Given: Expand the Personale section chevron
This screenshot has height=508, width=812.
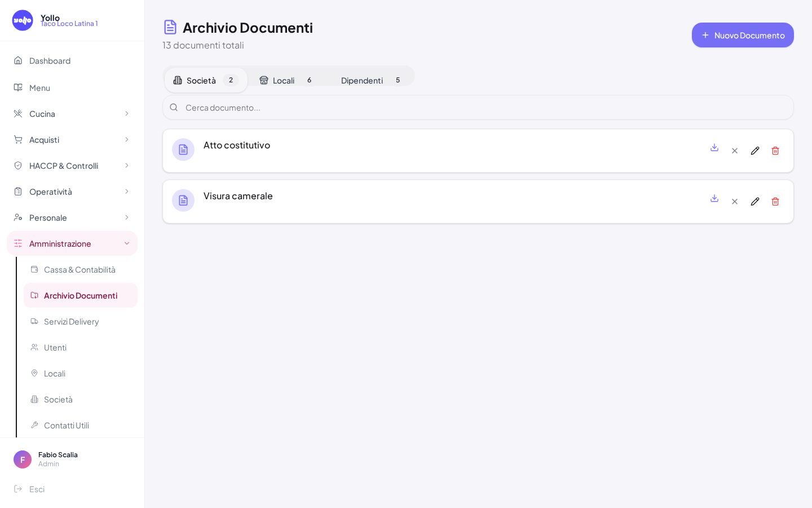Looking at the screenshot, I should (x=127, y=217).
